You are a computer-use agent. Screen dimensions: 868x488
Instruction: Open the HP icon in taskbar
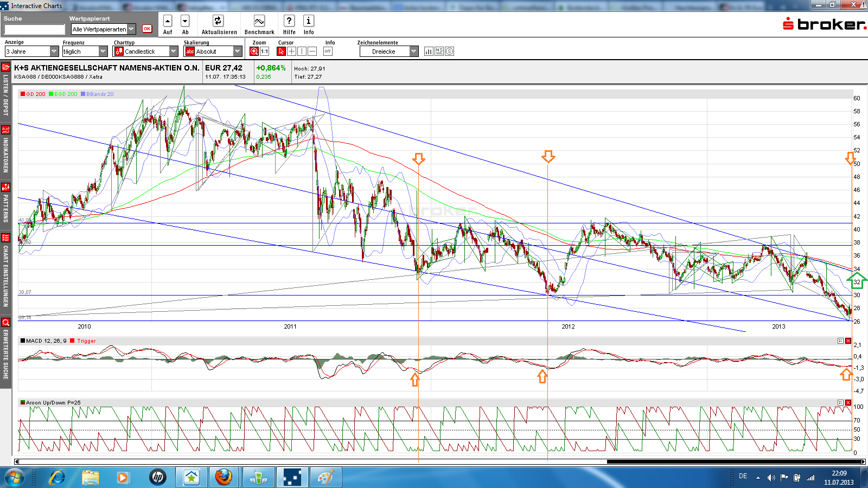(158, 478)
